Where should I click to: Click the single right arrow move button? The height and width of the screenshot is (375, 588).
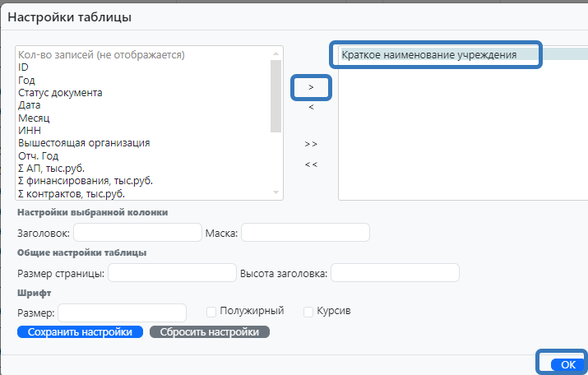point(311,86)
